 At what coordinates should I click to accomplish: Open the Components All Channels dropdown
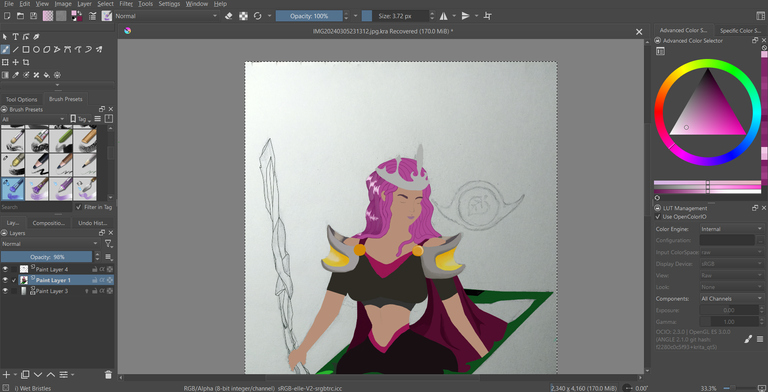coord(731,298)
